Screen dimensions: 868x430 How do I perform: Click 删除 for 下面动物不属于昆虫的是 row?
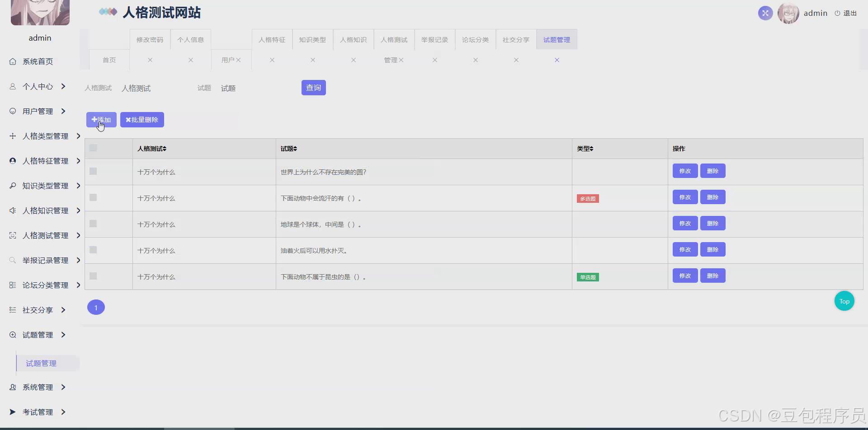(713, 276)
